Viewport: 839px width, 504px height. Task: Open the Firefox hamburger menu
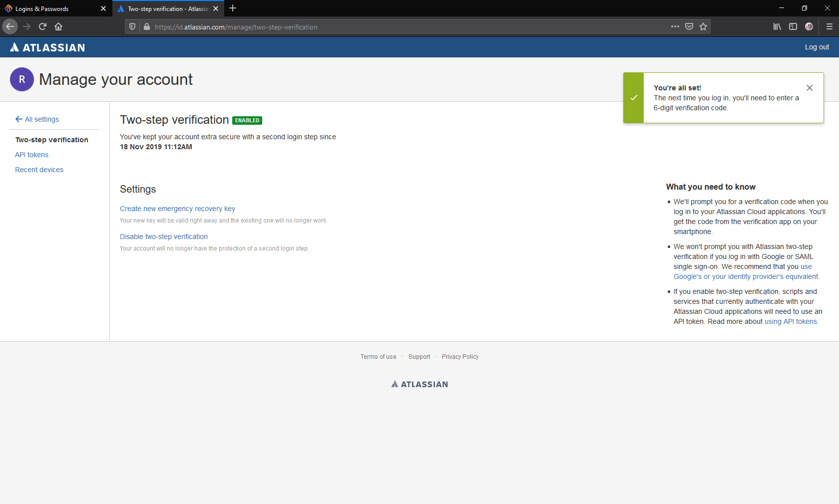[829, 26]
